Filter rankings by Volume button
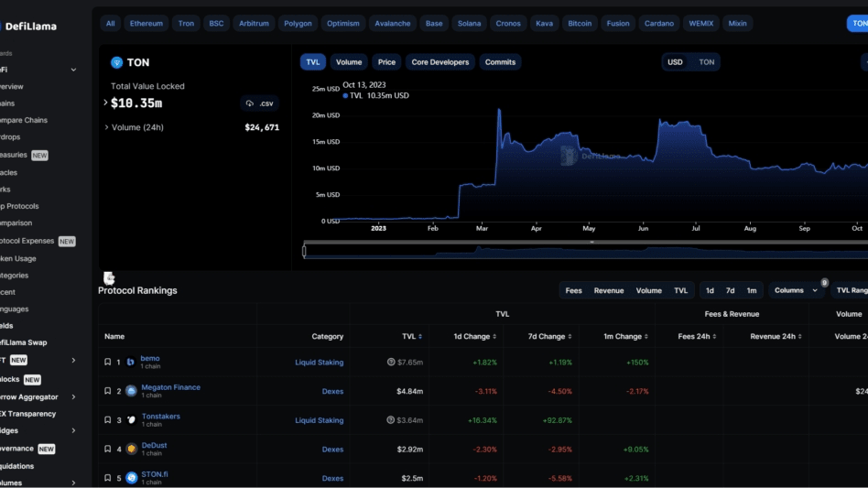 tap(649, 290)
